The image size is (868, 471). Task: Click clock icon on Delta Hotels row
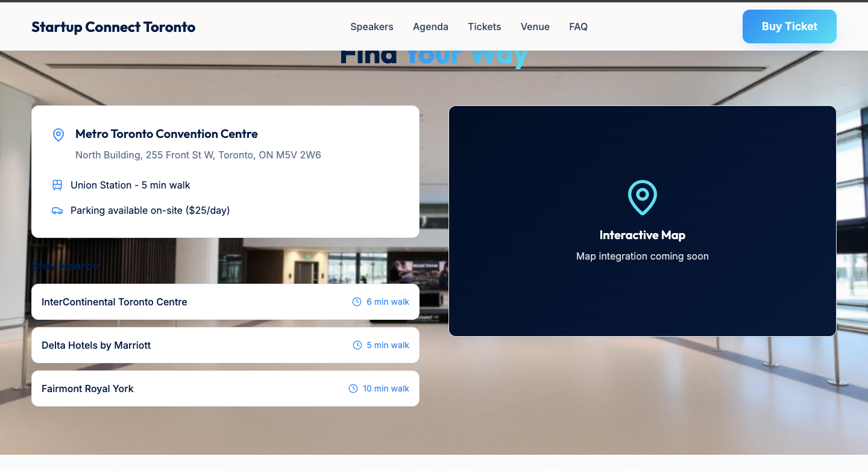tap(357, 345)
